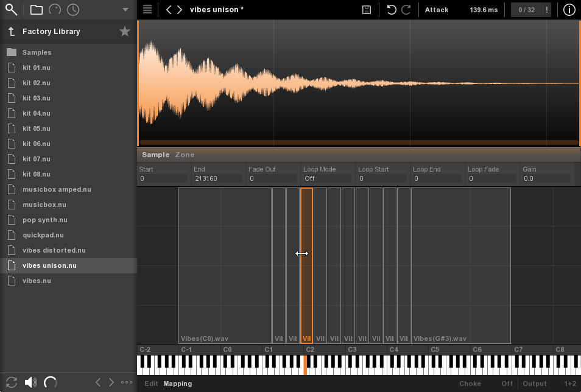Switch to the Zone tab

coord(185,155)
